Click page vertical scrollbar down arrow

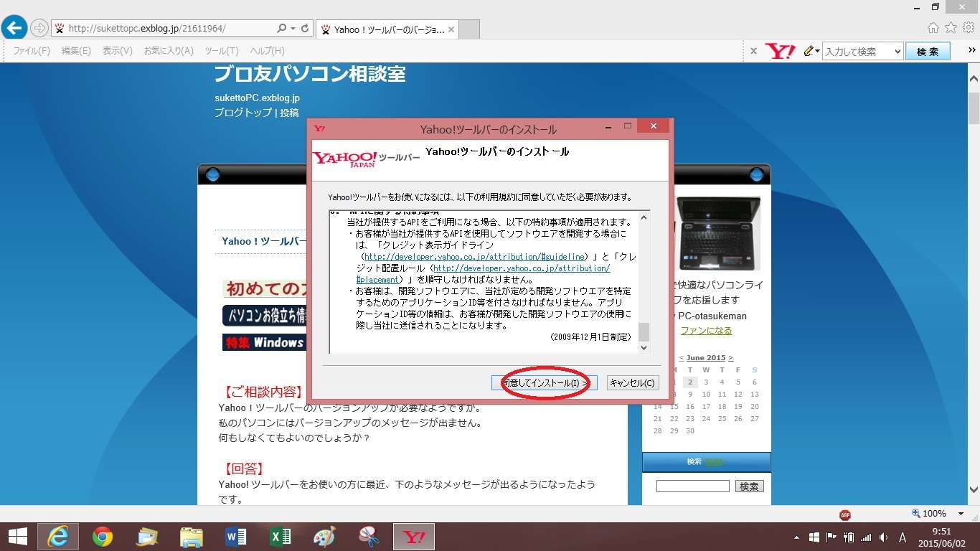point(974,490)
